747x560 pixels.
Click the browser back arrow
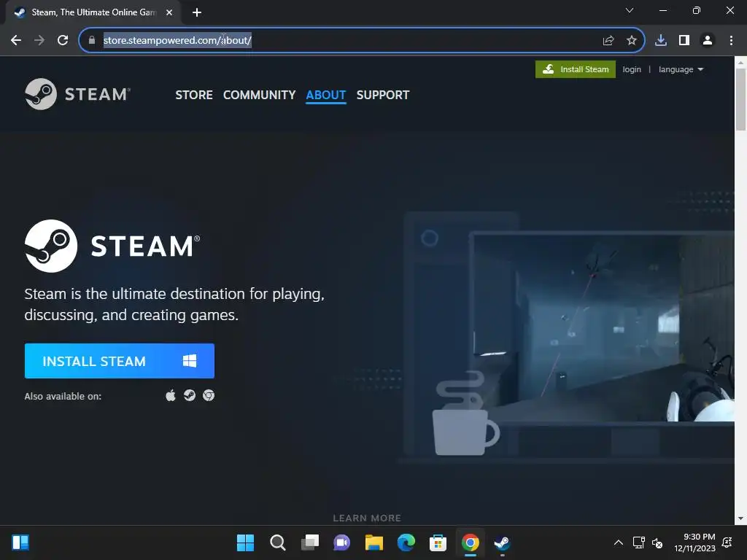point(16,41)
